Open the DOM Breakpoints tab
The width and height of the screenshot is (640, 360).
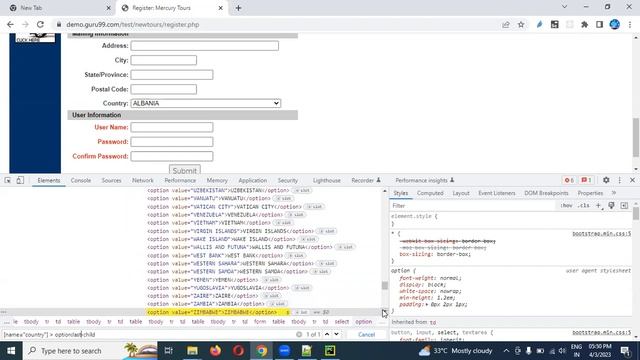point(546,193)
